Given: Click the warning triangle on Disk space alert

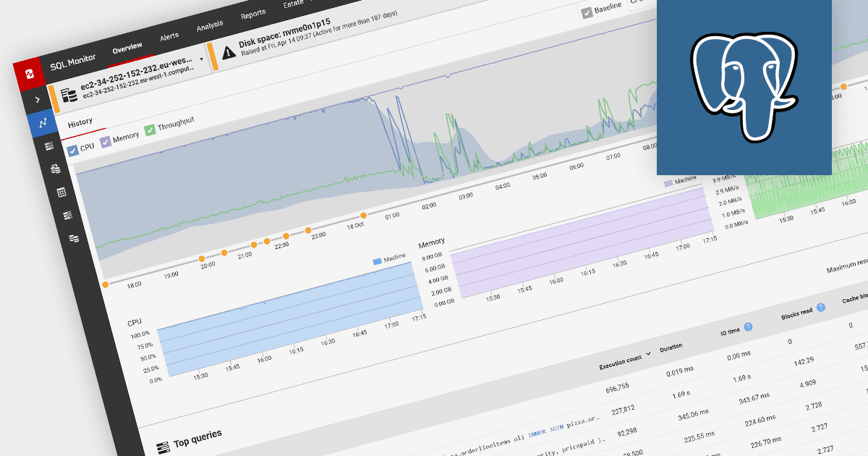Looking at the screenshot, I should (229, 52).
